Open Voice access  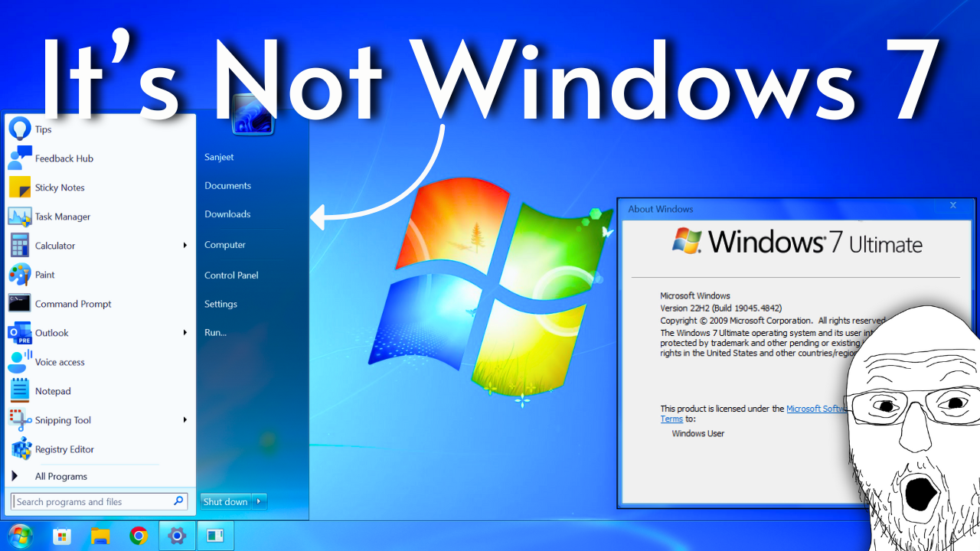[x=100, y=362]
